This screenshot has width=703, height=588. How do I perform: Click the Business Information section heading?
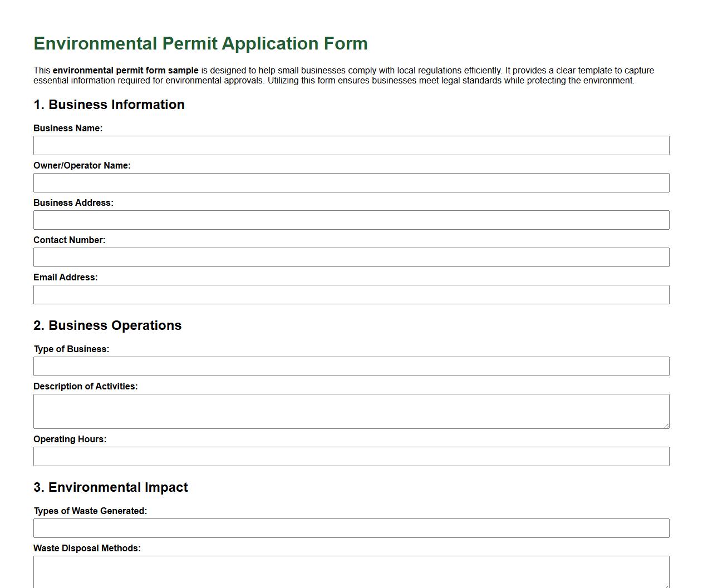click(109, 105)
